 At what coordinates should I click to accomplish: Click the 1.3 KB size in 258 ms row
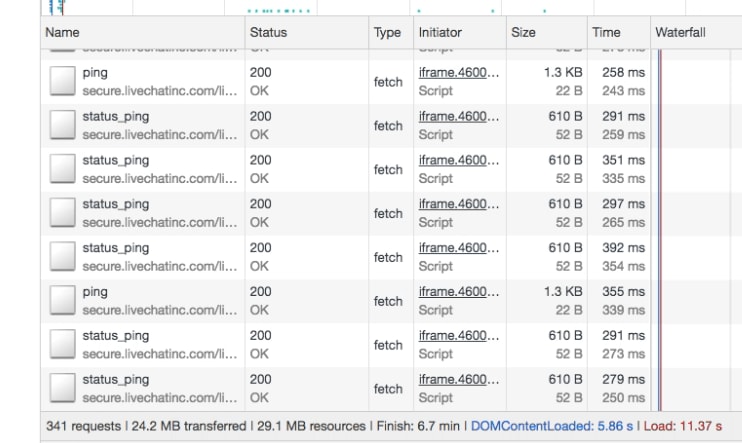click(x=563, y=72)
